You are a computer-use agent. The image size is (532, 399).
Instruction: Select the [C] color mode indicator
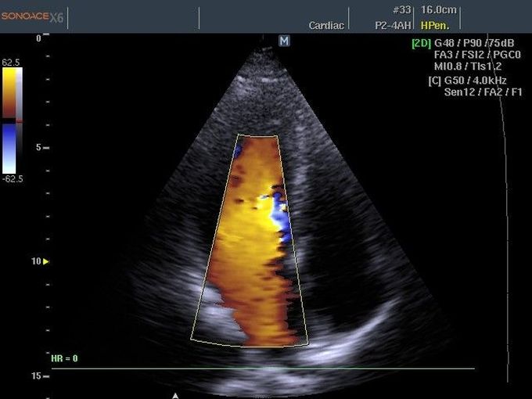(x=435, y=80)
